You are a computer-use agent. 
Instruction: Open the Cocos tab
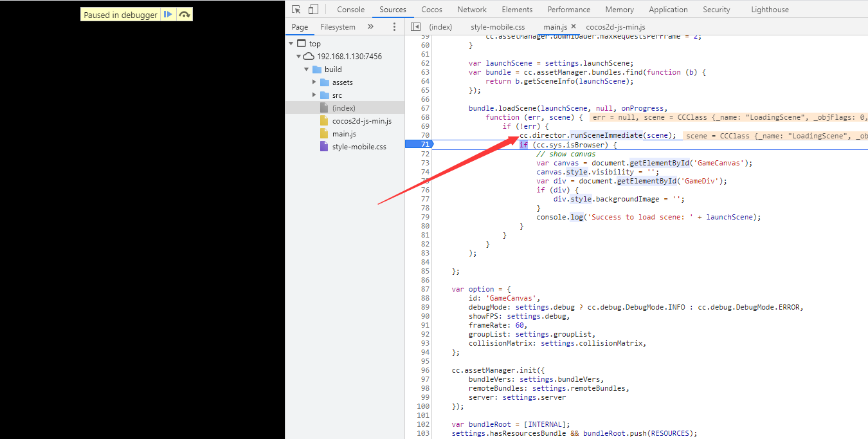click(x=431, y=10)
